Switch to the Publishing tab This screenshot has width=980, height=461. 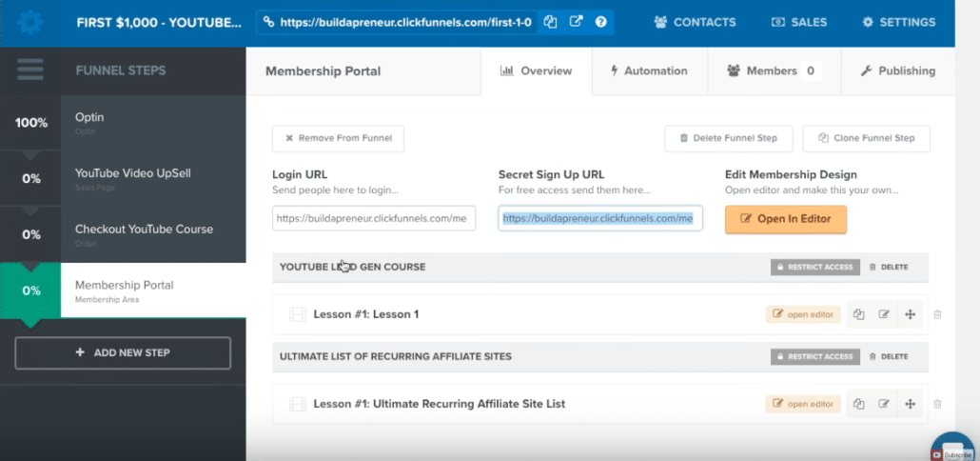tap(897, 70)
